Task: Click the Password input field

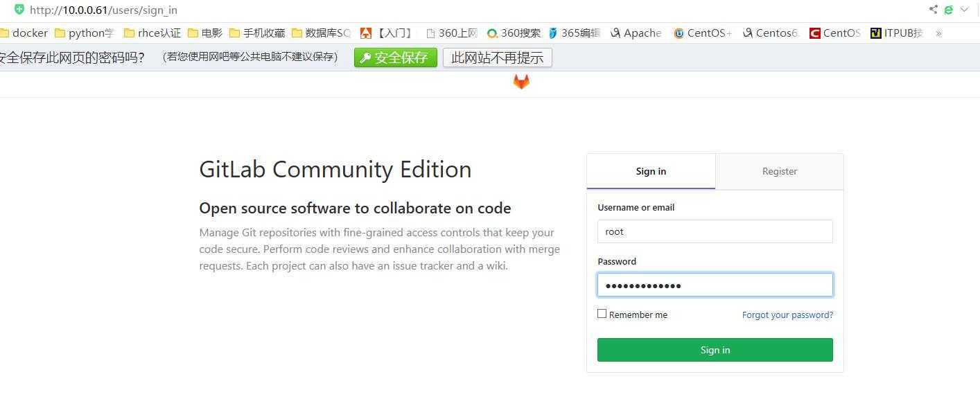Action: tap(715, 285)
